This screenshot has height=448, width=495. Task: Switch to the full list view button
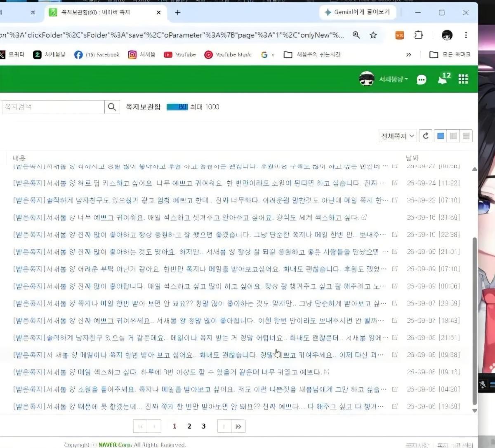pyautogui.click(x=441, y=136)
